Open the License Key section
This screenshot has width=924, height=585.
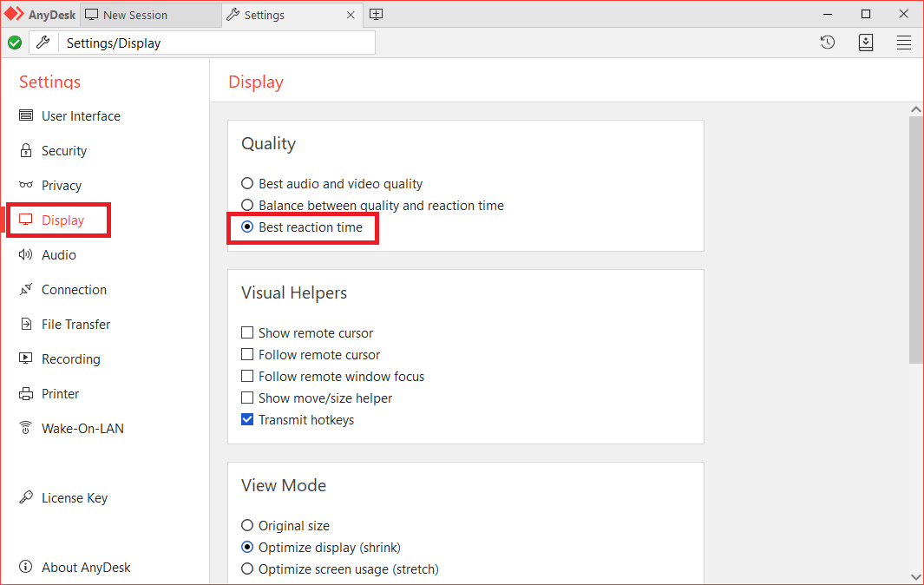[74, 498]
